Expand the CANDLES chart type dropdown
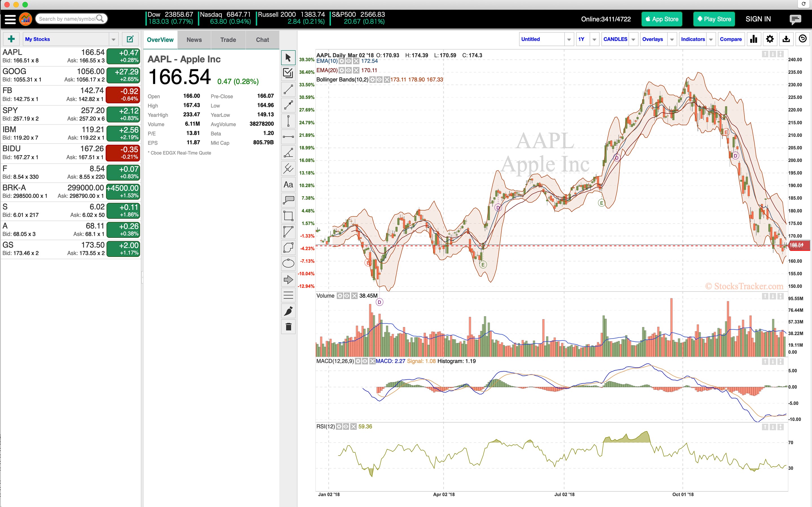812x507 pixels. tap(633, 39)
